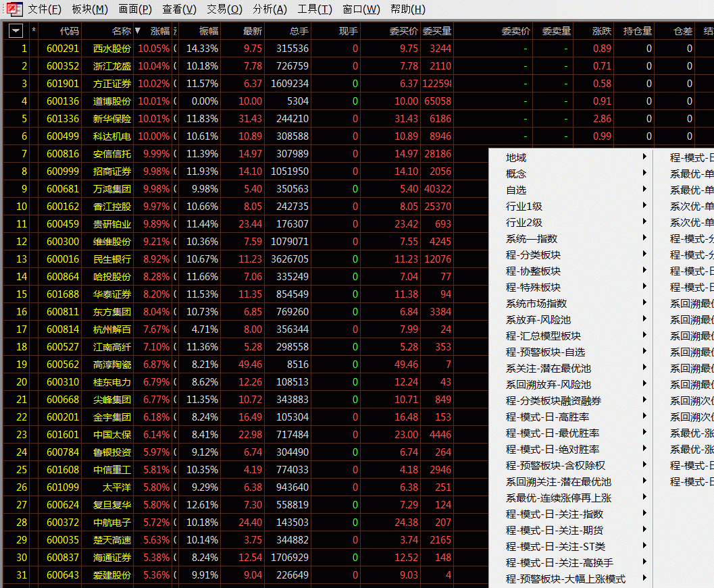Click the sort arrow beside 名称

tap(138, 30)
